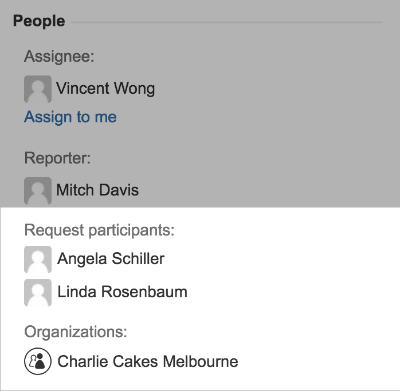Open organization Charlie Cakes Melbourne
This screenshot has width=400, height=391.
pos(148,361)
